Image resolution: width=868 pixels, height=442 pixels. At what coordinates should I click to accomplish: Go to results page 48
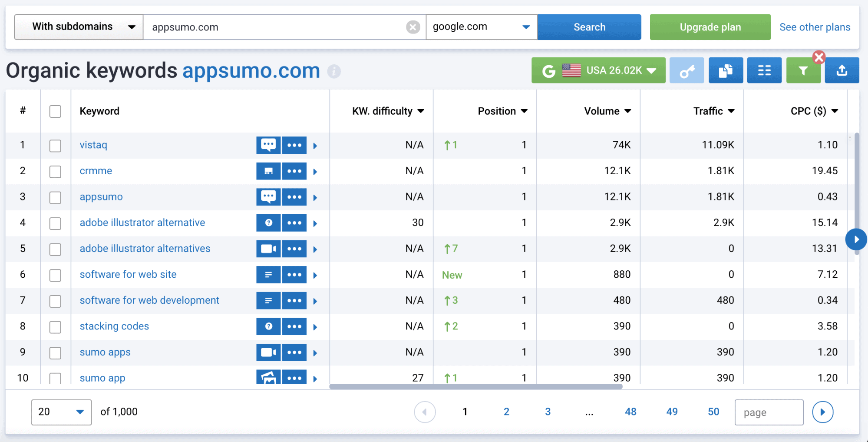(x=630, y=412)
